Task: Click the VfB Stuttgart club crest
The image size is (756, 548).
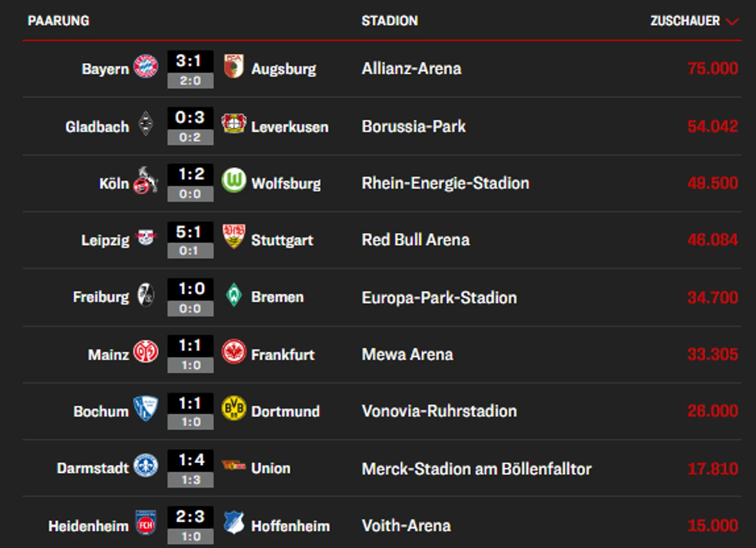Action: [234, 237]
